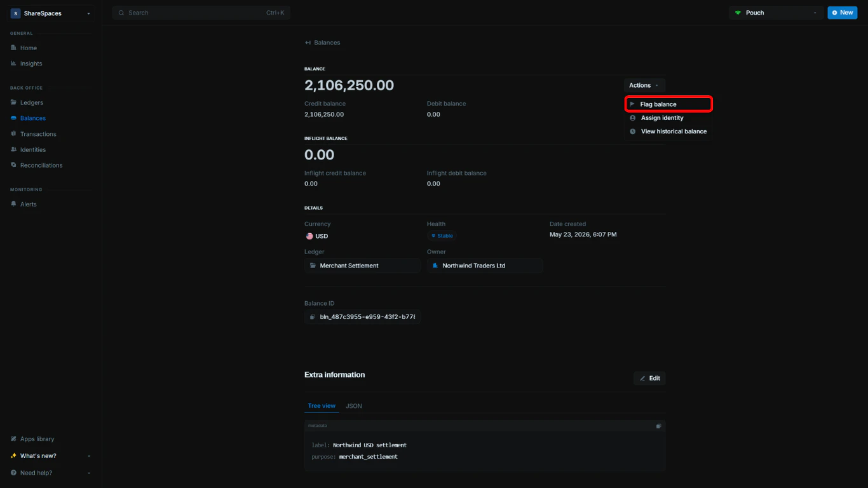Click the New button
This screenshot has width=868, height=488.
[842, 13]
